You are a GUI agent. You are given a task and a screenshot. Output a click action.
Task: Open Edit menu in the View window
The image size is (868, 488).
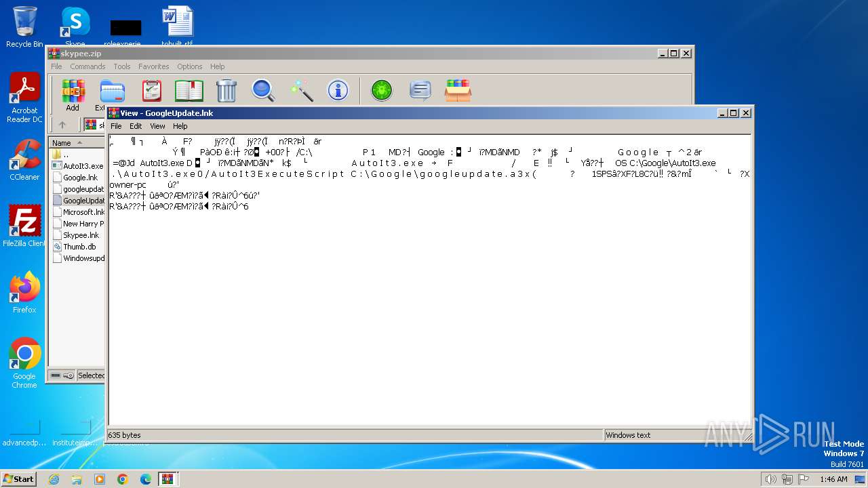(136, 126)
